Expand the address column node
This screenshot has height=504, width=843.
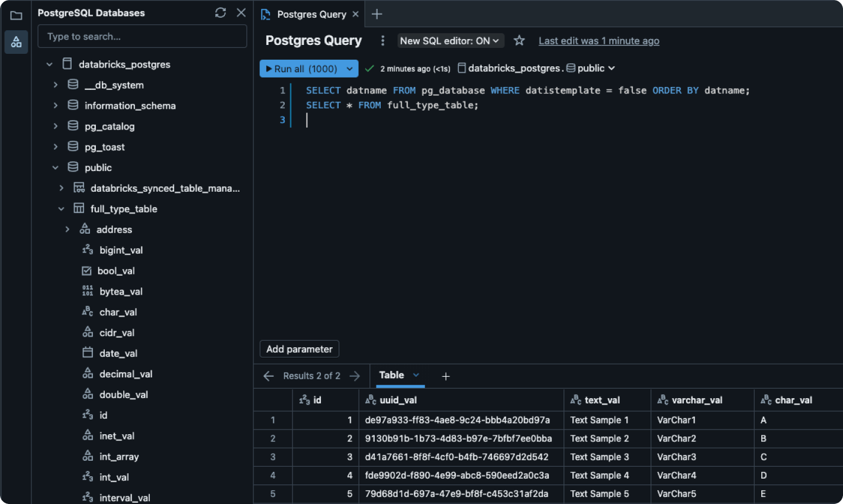coord(67,230)
